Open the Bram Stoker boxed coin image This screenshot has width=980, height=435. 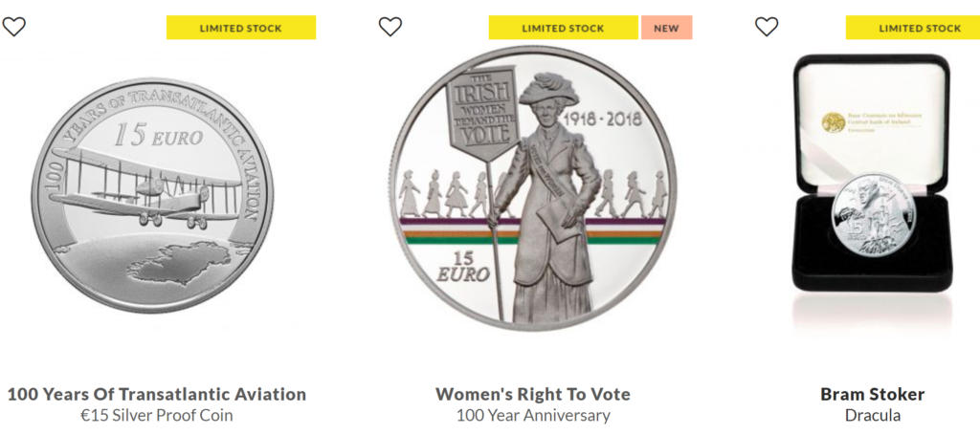(x=872, y=177)
